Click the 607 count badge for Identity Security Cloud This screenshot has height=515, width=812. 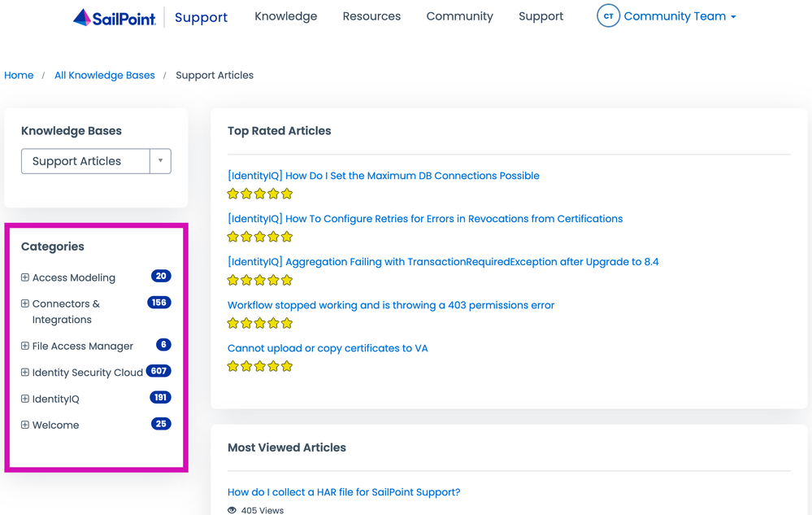coord(158,371)
